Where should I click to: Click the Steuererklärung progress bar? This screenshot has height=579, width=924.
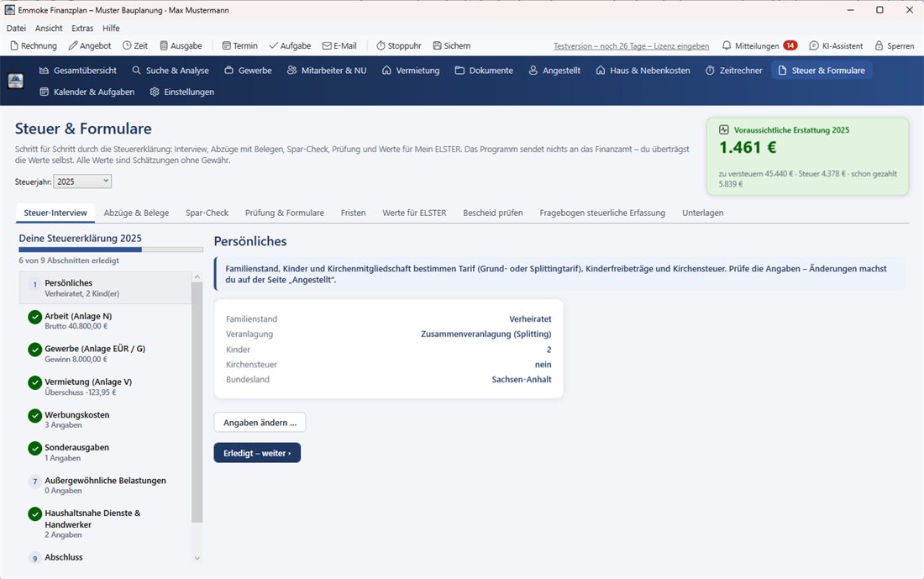tap(111, 250)
